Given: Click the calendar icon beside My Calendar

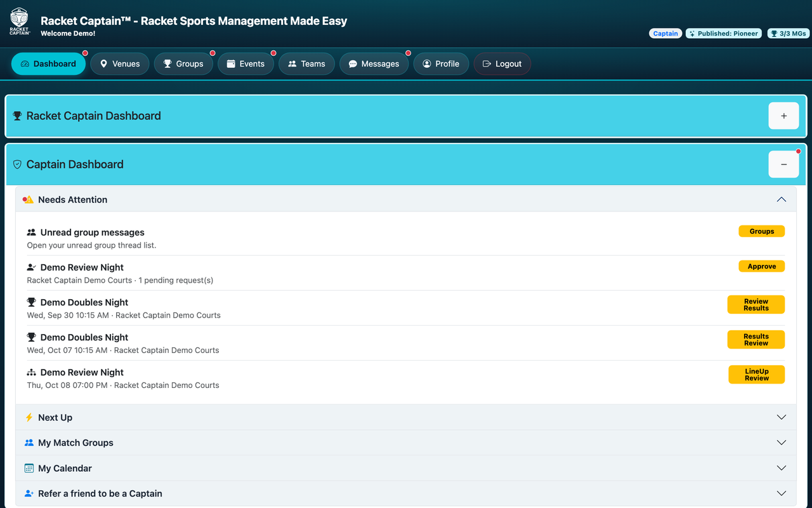Looking at the screenshot, I should pyautogui.click(x=29, y=468).
